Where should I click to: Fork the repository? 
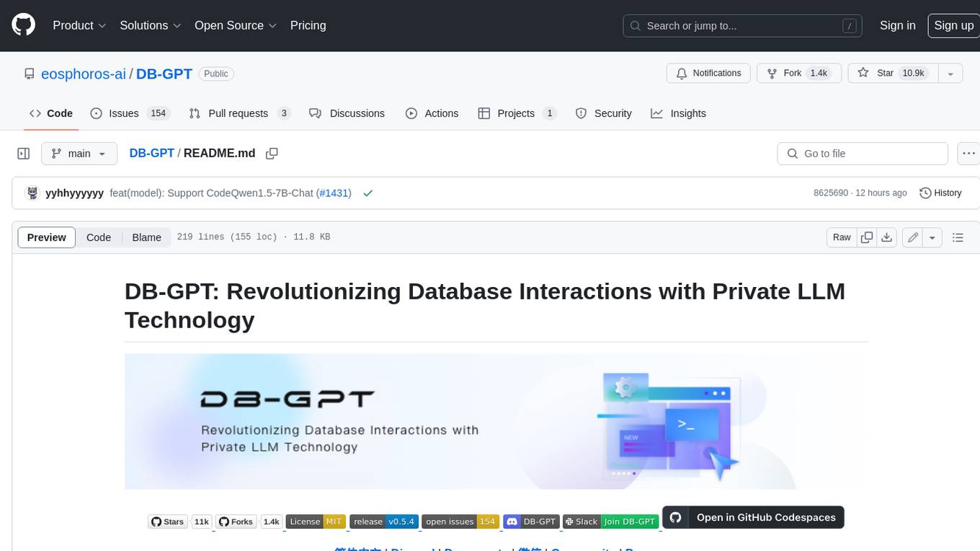799,74
